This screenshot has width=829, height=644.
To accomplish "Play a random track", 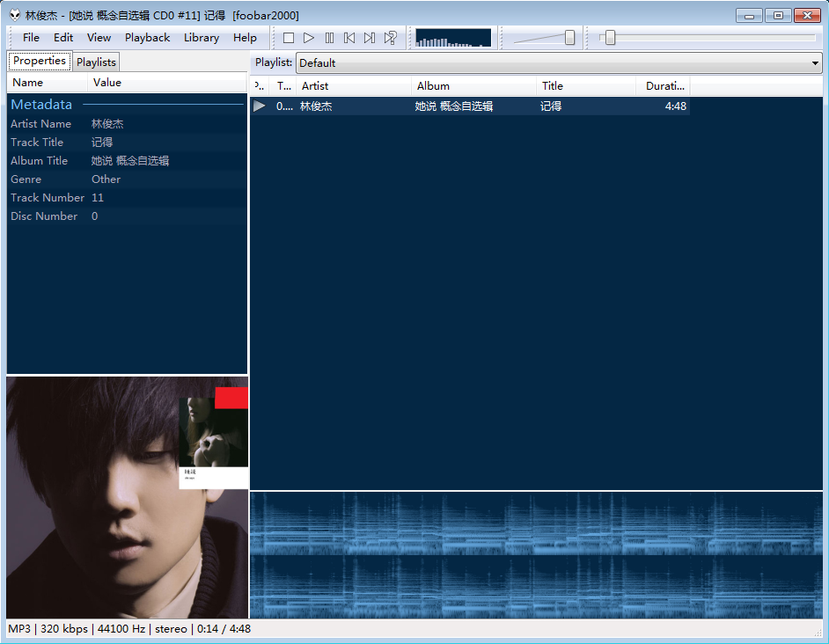I will point(390,38).
